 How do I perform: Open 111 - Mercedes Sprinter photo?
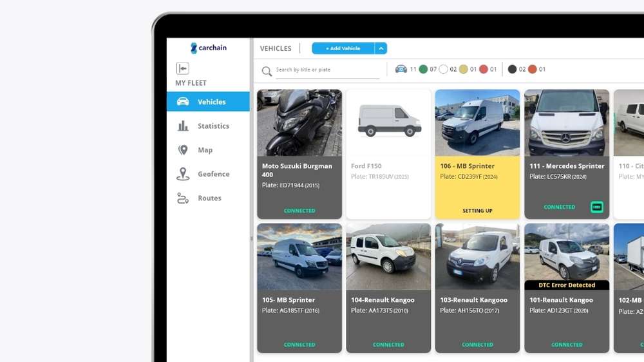coord(567,123)
